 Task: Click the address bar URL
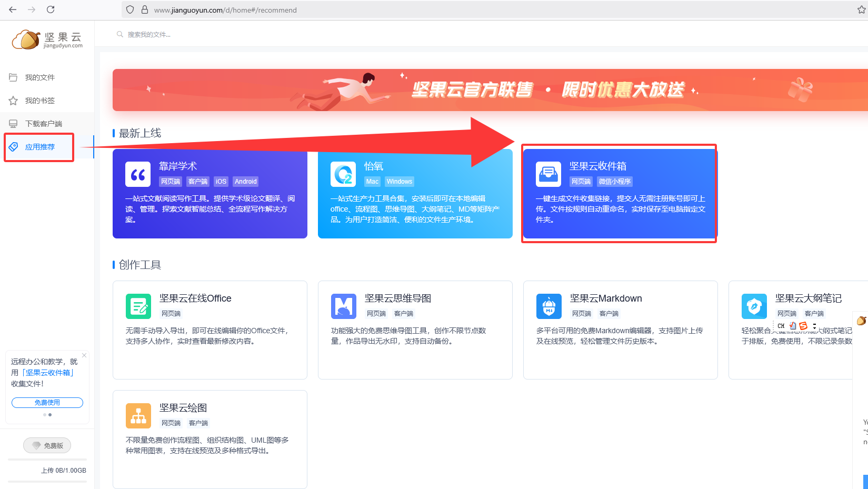[225, 10]
